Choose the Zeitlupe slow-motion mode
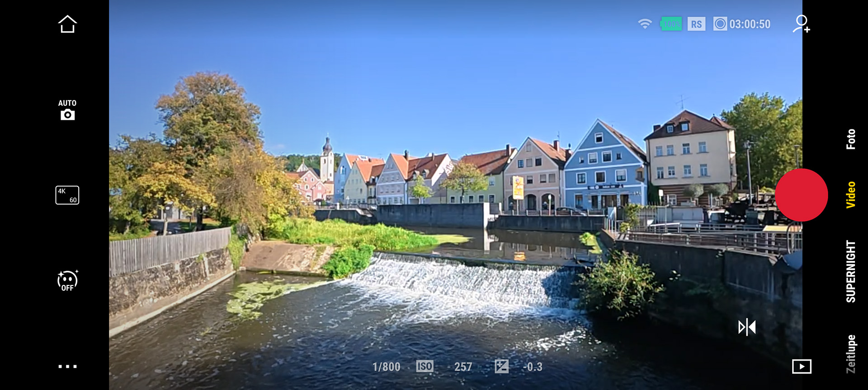 (x=851, y=354)
